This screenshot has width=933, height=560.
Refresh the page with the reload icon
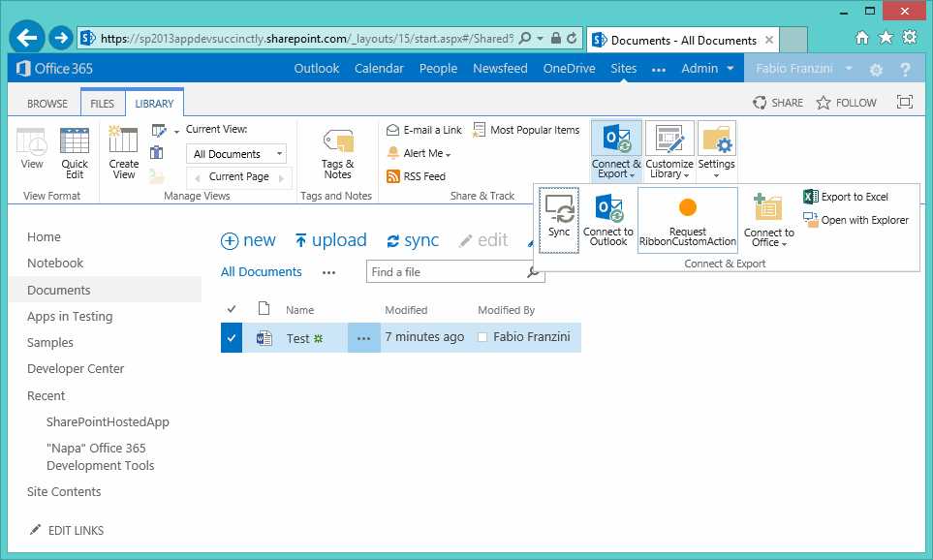click(x=572, y=38)
